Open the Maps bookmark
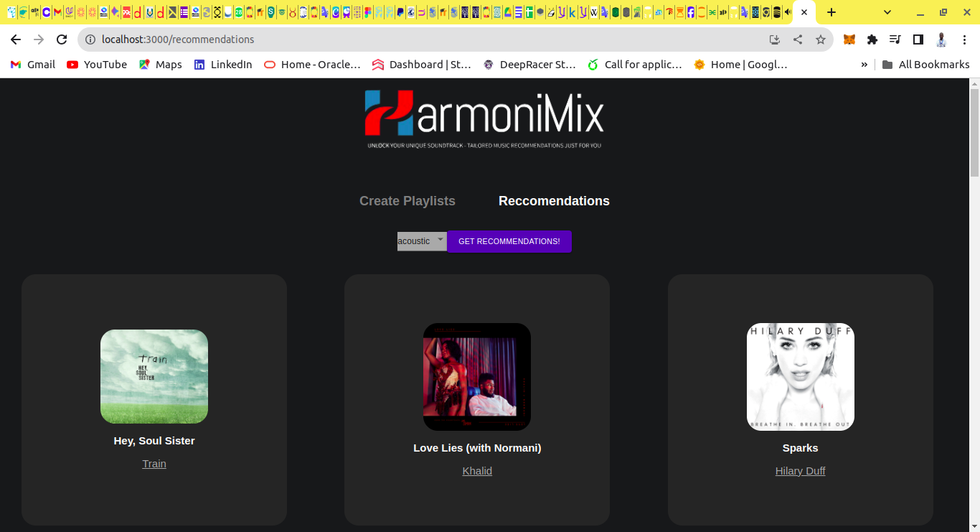980x532 pixels. tap(160, 65)
